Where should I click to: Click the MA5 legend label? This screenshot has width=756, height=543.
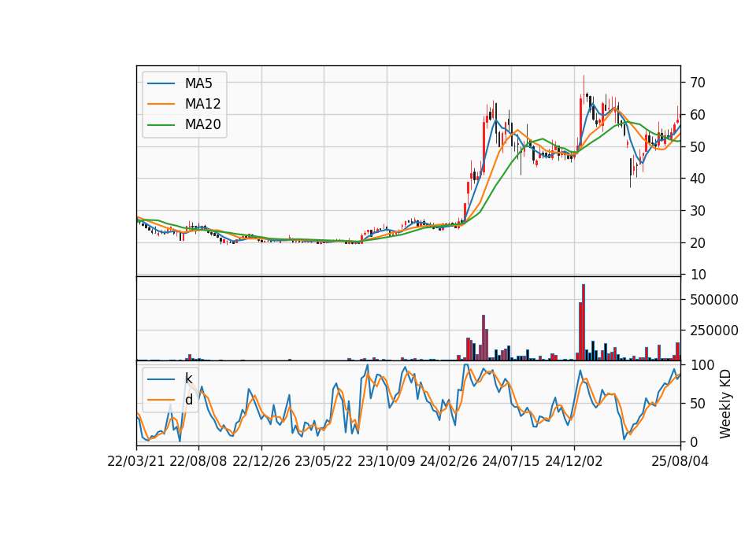[198, 83]
